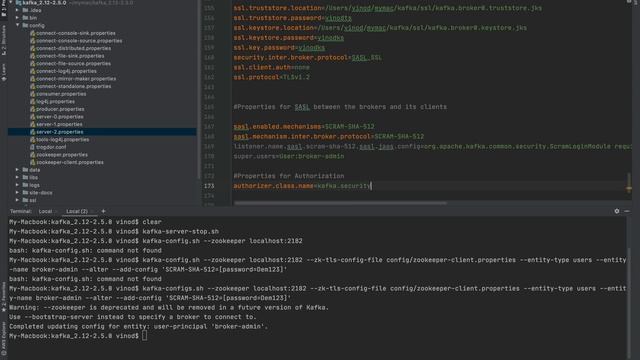This screenshot has height=360, width=640.
Task: Click the folder icon of the data directory
Action: (25, 170)
